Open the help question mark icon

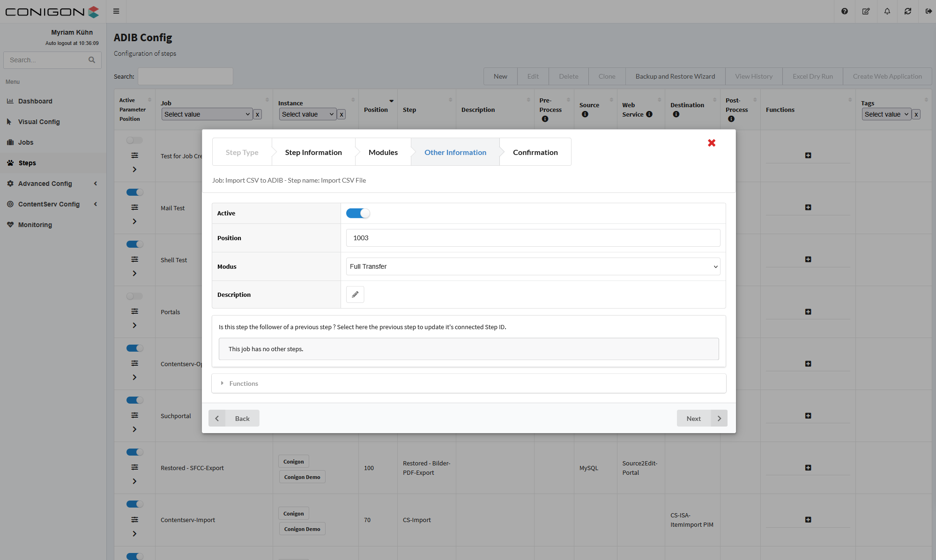coord(845,11)
